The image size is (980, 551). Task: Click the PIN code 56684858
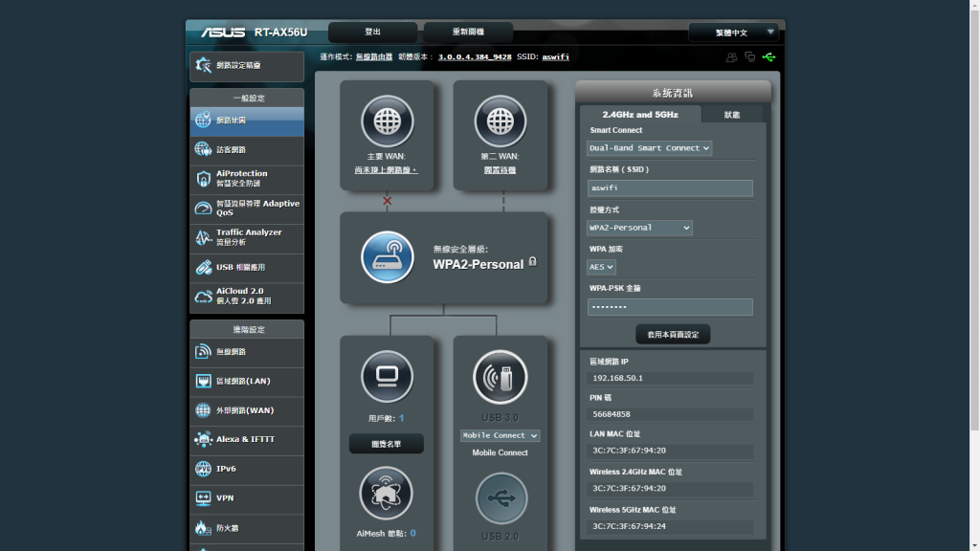[612, 414]
